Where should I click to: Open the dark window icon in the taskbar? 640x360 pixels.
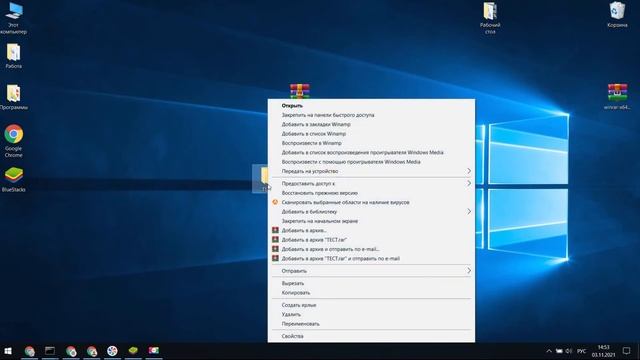click(50, 351)
